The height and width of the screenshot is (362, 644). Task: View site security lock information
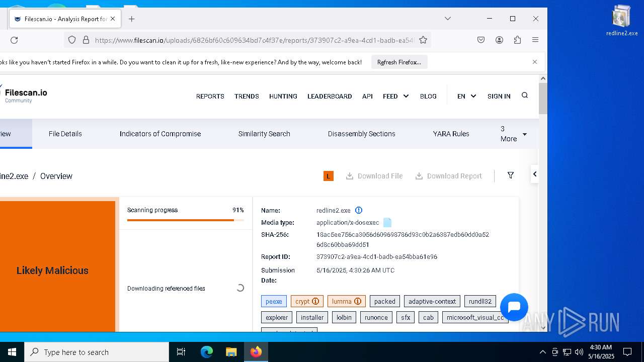(86, 40)
